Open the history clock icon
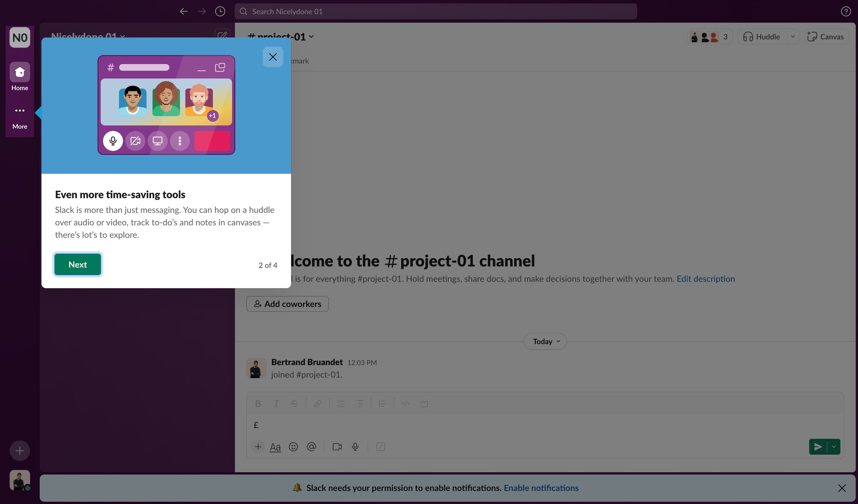 pyautogui.click(x=220, y=11)
